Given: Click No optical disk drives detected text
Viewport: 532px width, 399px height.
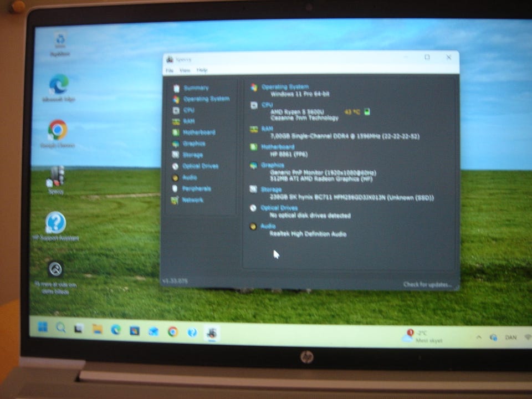Looking at the screenshot, I should 310,216.
